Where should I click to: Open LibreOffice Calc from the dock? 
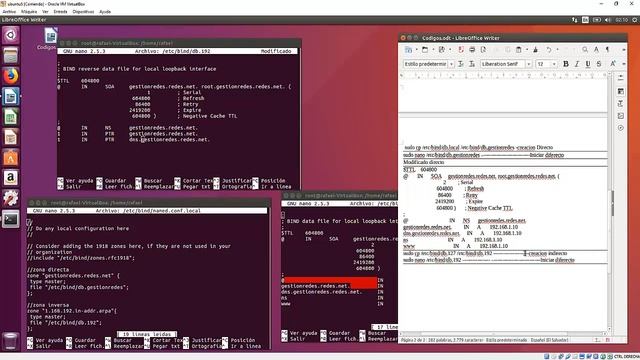point(11,117)
